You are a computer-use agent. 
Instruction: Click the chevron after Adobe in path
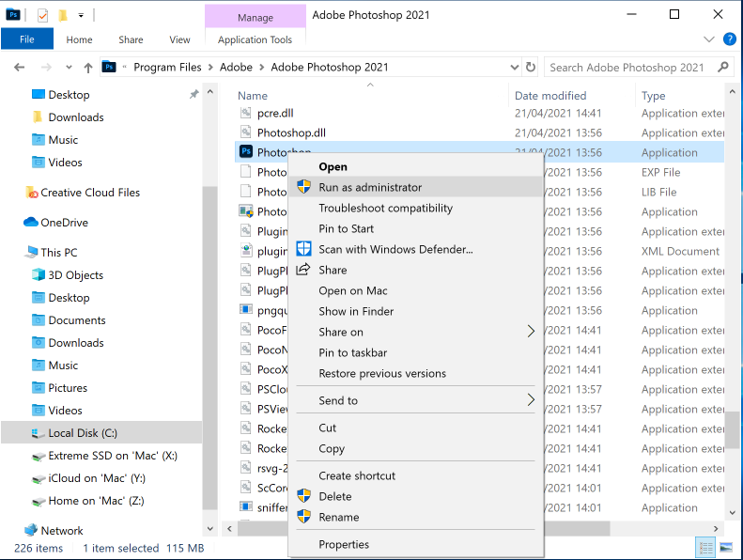click(261, 68)
